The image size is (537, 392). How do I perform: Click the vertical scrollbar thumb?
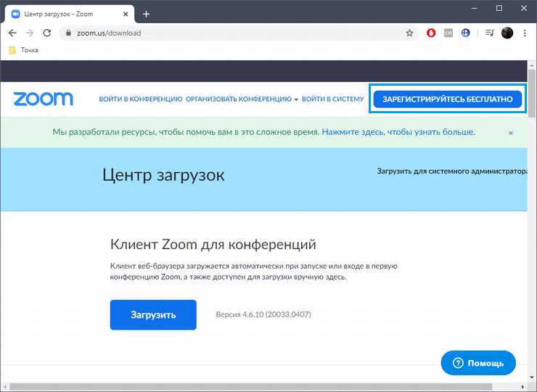531,93
